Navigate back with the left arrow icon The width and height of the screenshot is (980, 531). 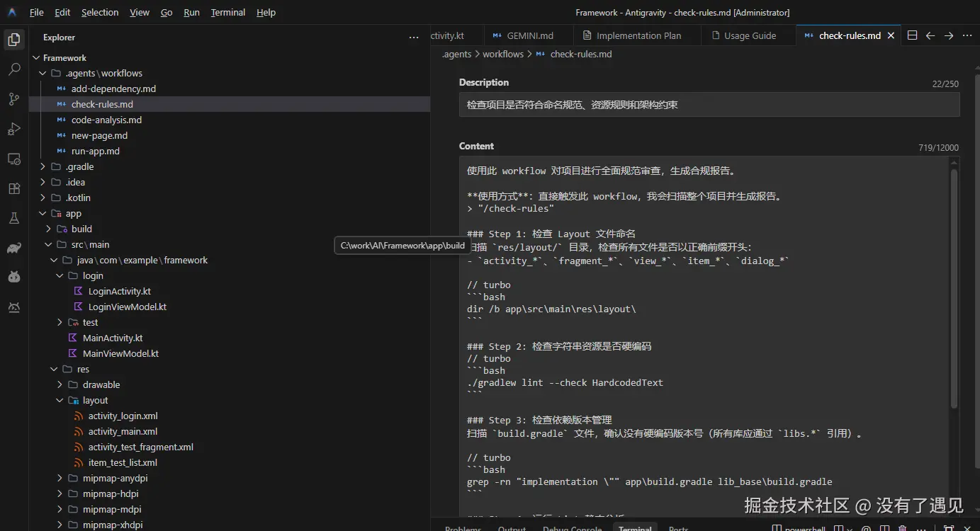point(930,34)
